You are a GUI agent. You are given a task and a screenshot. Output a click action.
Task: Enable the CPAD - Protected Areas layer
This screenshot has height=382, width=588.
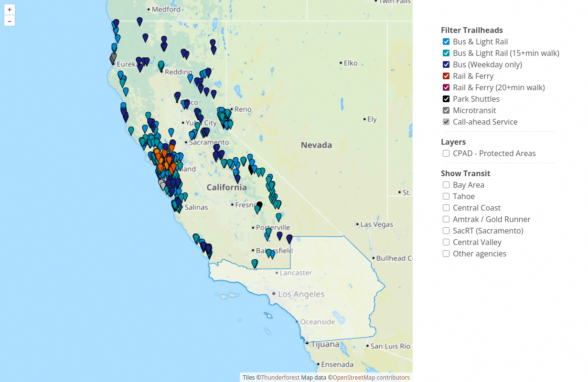446,153
